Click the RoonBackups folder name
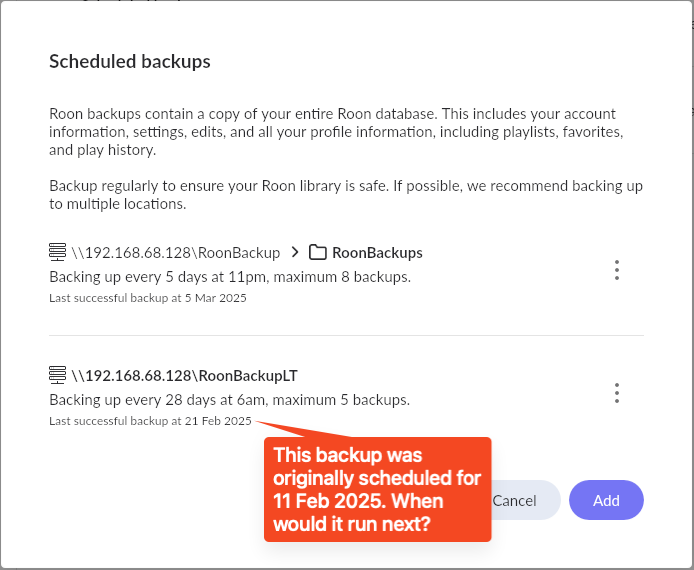694x570 pixels. point(377,253)
